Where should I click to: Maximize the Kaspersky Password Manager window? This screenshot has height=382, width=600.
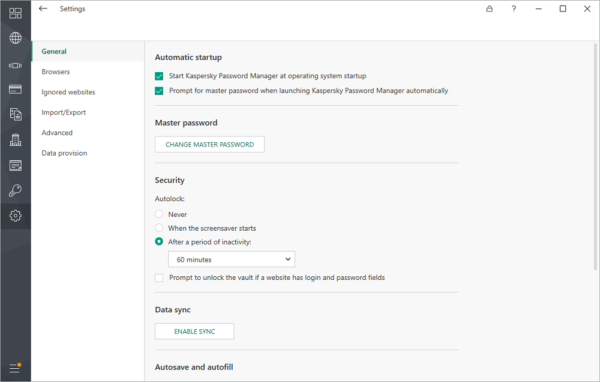pos(563,8)
